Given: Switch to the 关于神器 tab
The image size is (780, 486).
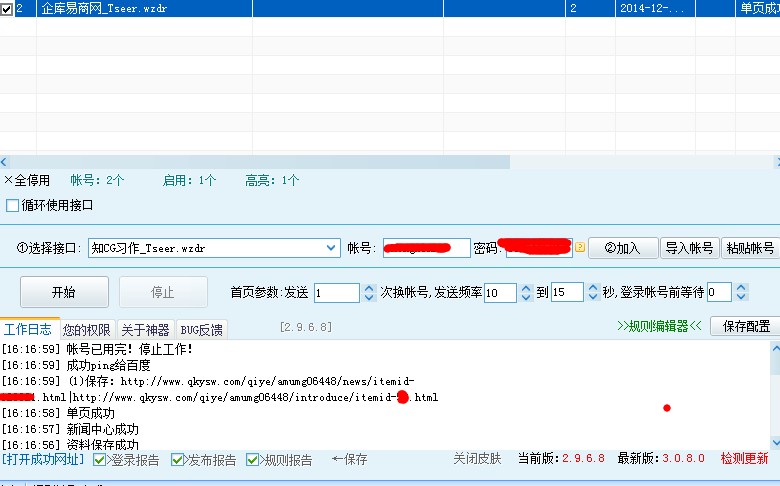Looking at the screenshot, I should 145,330.
